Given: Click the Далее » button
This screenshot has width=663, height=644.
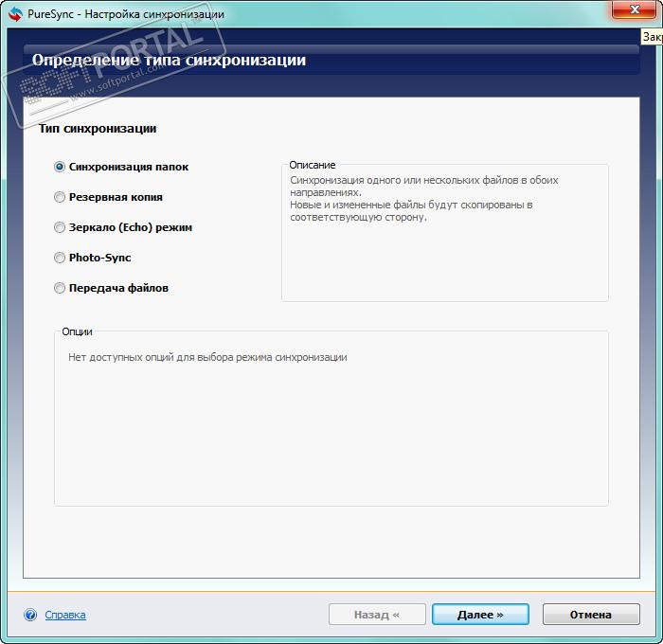Looking at the screenshot, I should point(480,615).
